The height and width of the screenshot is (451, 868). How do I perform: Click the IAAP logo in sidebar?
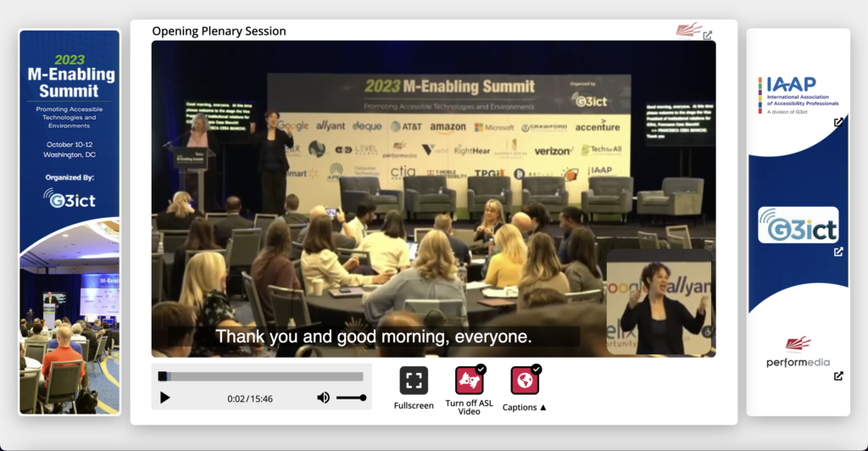[798, 95]
